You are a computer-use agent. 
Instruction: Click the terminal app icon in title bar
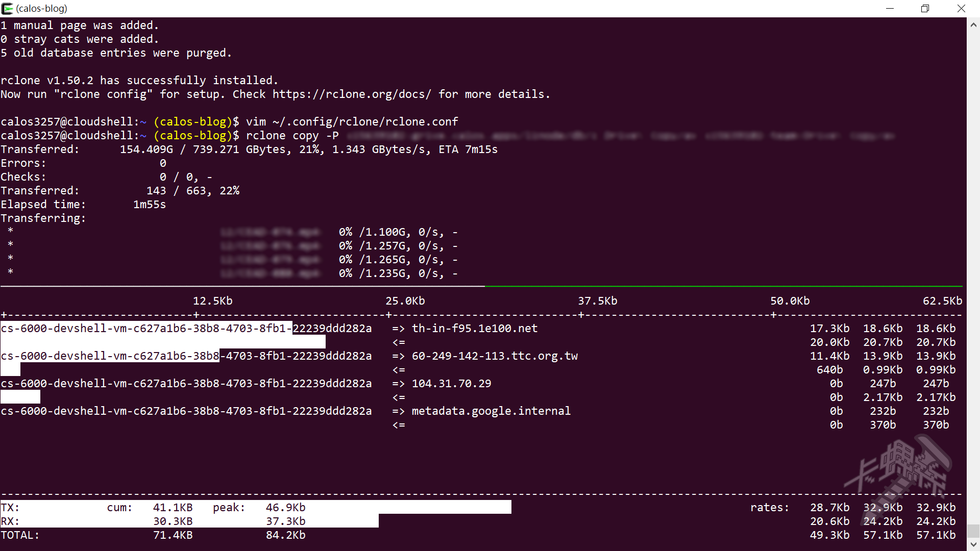[7, 8]
